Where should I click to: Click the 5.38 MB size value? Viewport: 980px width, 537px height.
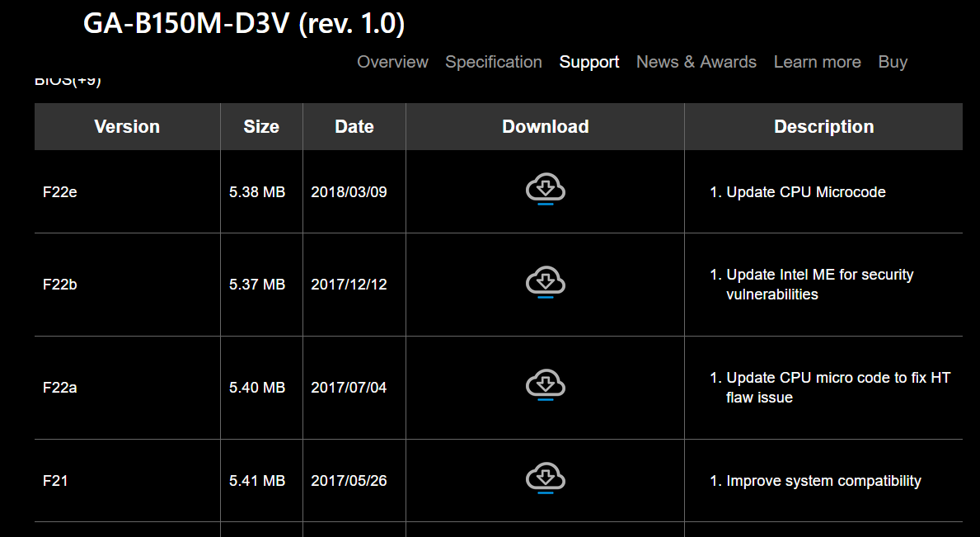[257, 192]
